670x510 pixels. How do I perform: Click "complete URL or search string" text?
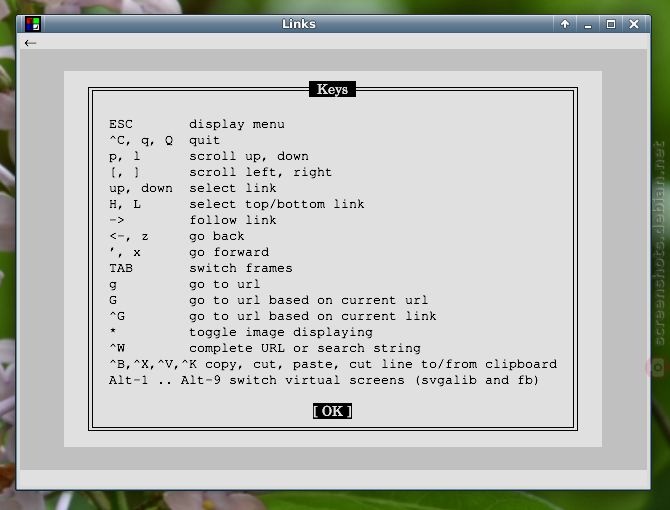pyautogui.click(x=305, y=349)
